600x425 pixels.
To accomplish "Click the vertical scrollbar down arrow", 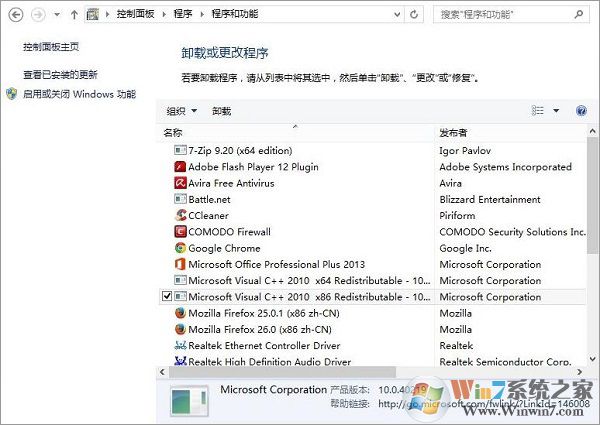I will tap(592, 359).
